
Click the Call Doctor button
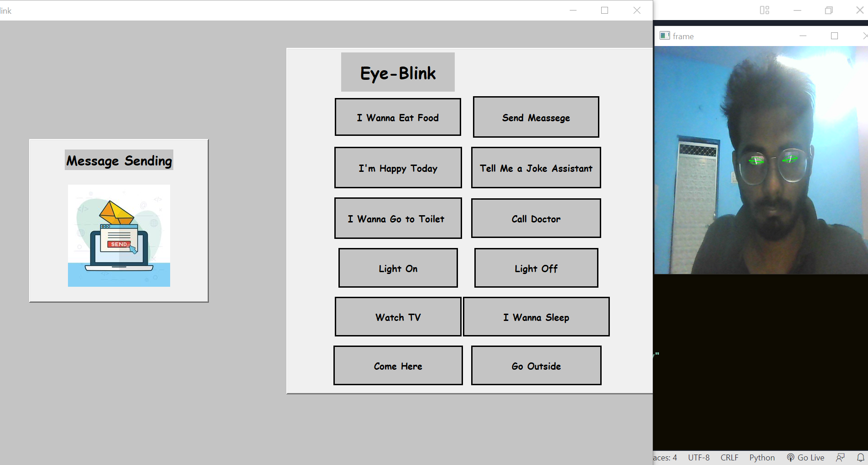pos(536,218)
